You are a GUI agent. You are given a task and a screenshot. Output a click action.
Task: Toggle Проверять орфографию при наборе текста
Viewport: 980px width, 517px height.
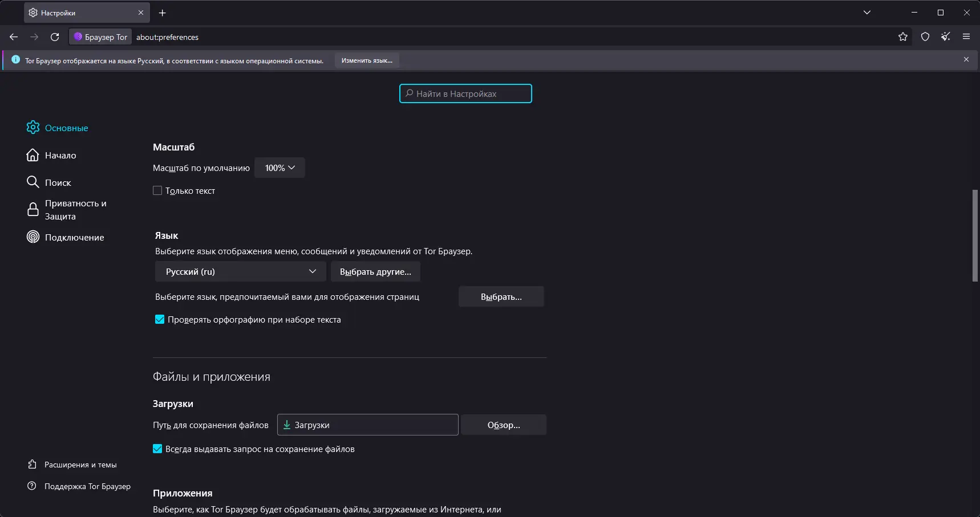(160, 319)
